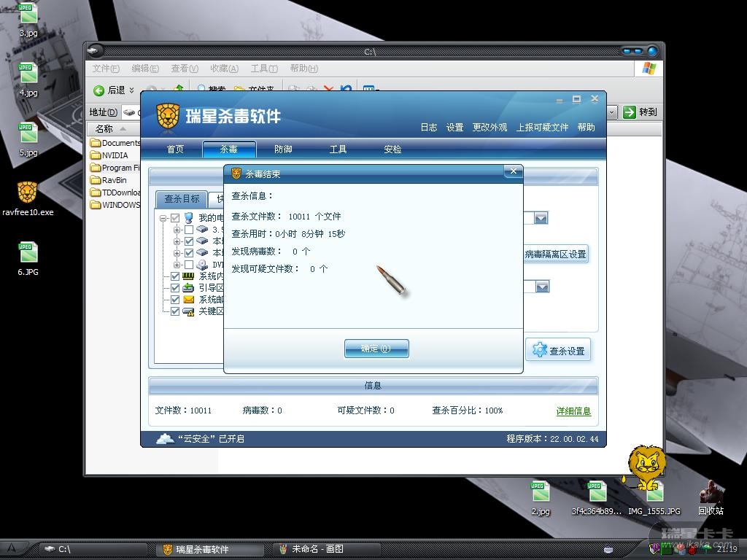
Task: Click the 转到 go button in Explorer window
Action: coord(640,112)
